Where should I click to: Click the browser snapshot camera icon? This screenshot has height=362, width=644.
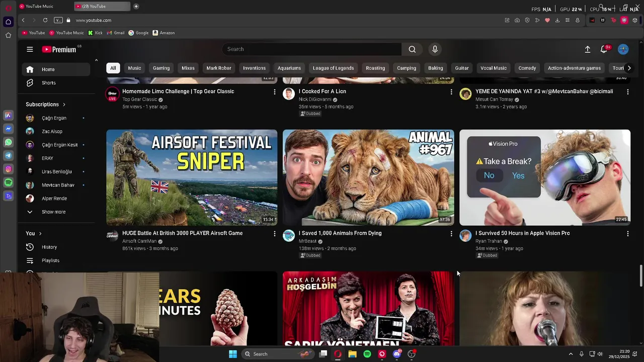tap(517, 20)
